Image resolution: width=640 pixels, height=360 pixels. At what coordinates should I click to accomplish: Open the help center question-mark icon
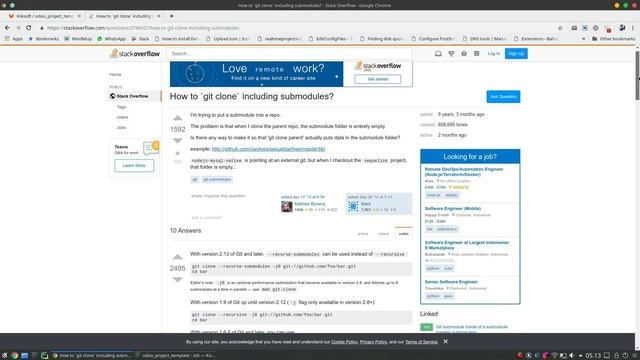[464, 53]
